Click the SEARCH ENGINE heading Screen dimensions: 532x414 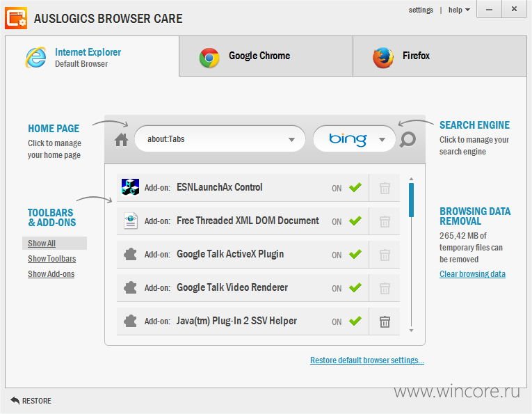pyautogui.click(x=475, y=125)
